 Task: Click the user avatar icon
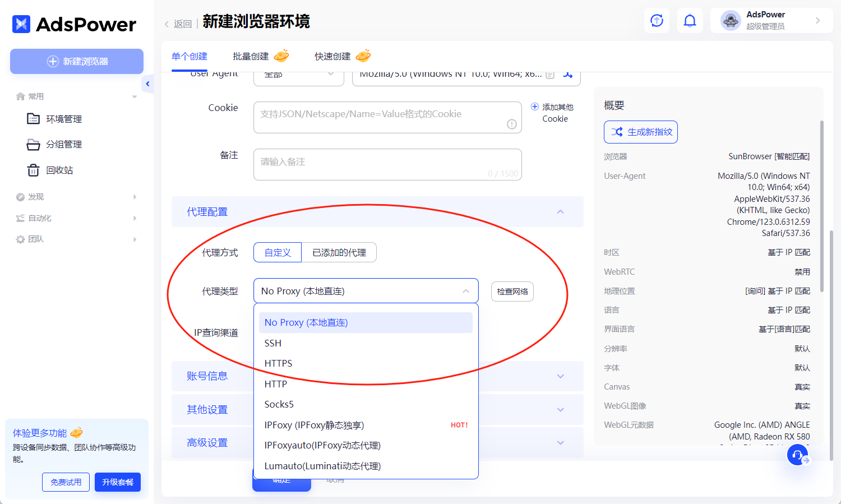tap(731, 21)
